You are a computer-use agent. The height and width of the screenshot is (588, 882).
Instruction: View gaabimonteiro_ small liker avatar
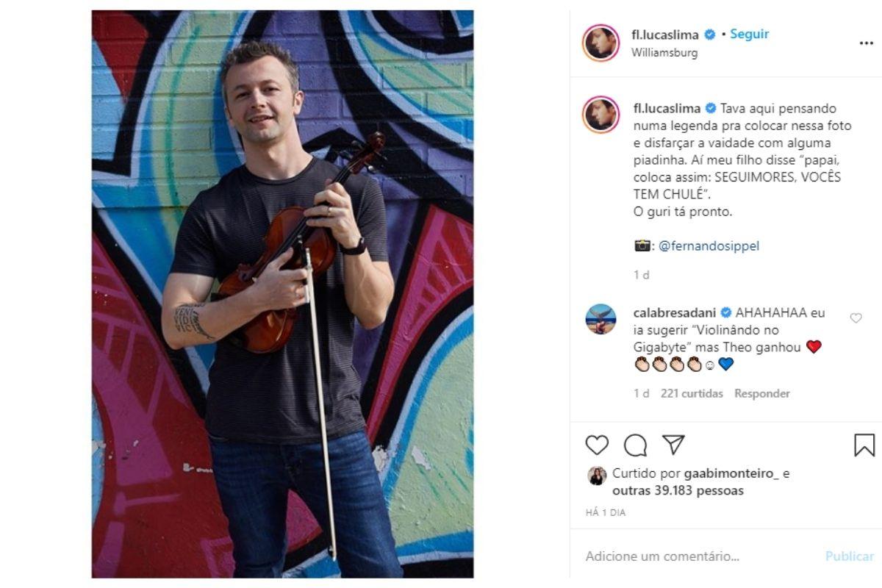coord(596,476)
